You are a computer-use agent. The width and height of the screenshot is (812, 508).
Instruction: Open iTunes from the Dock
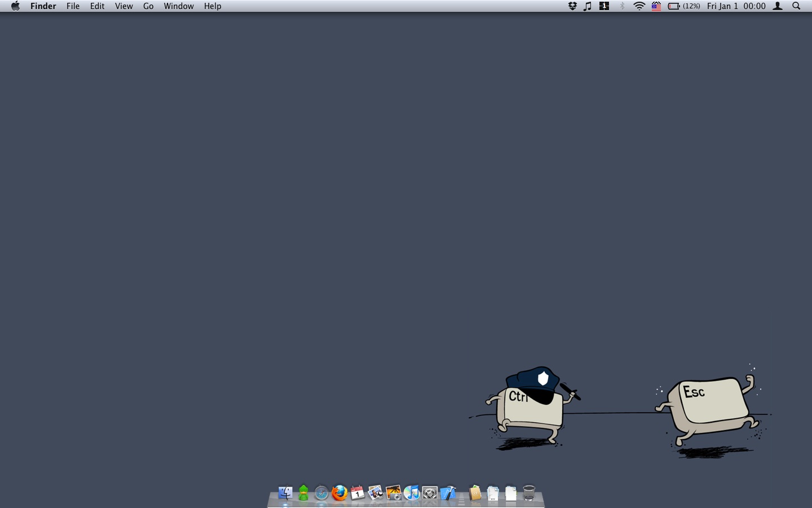click(x=412, y=493)
